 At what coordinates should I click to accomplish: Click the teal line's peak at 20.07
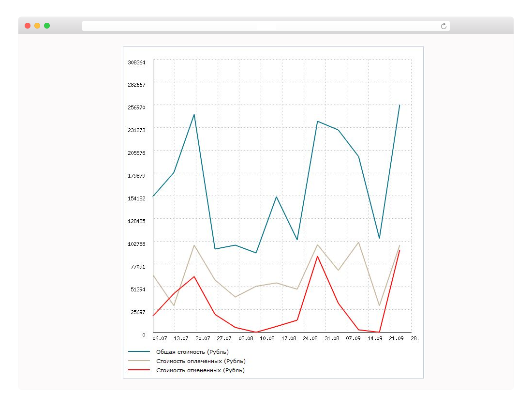coord(194,115)
